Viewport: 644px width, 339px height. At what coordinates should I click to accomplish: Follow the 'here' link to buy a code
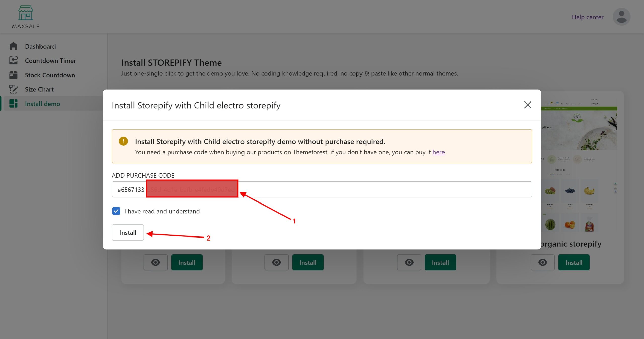[x=438, y=152]
